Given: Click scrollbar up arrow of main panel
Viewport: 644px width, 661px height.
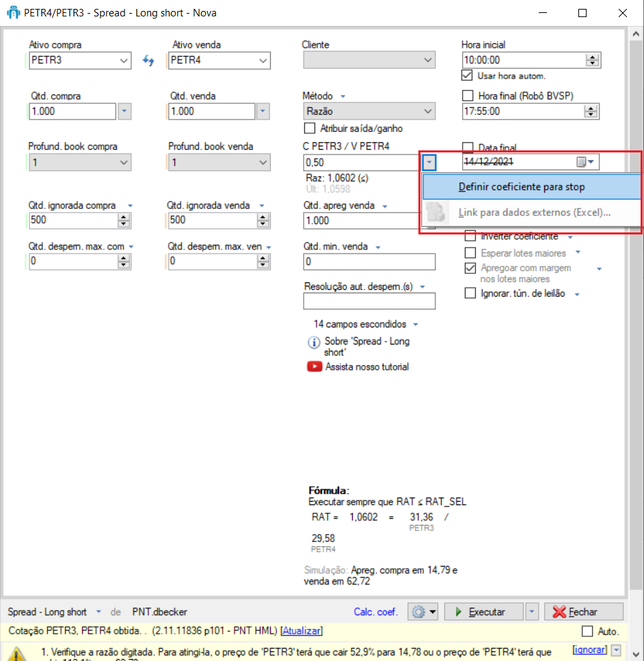Looking at the screenshot, I should point(636,35).
